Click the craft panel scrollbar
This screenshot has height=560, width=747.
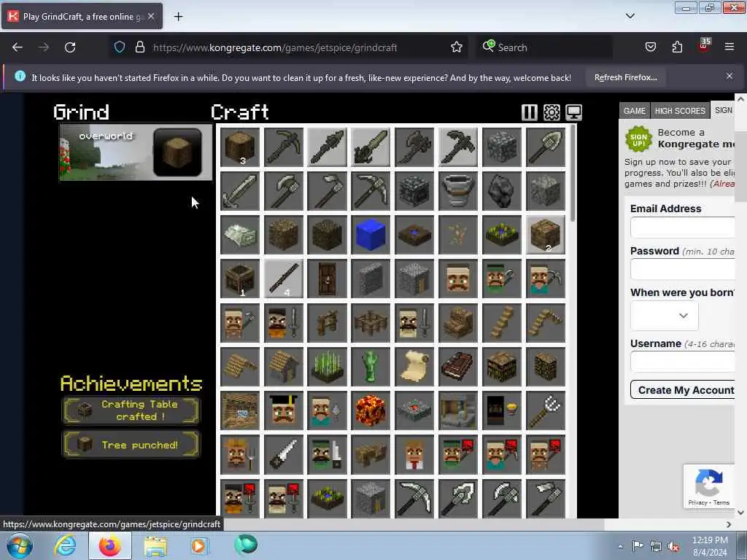pyautogui.click(x=573, y=173)
